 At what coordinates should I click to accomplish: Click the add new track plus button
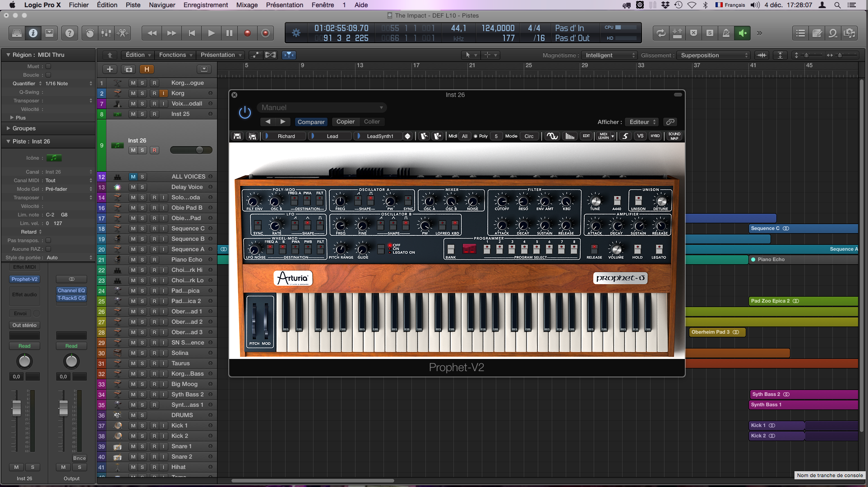pos(110,69)
